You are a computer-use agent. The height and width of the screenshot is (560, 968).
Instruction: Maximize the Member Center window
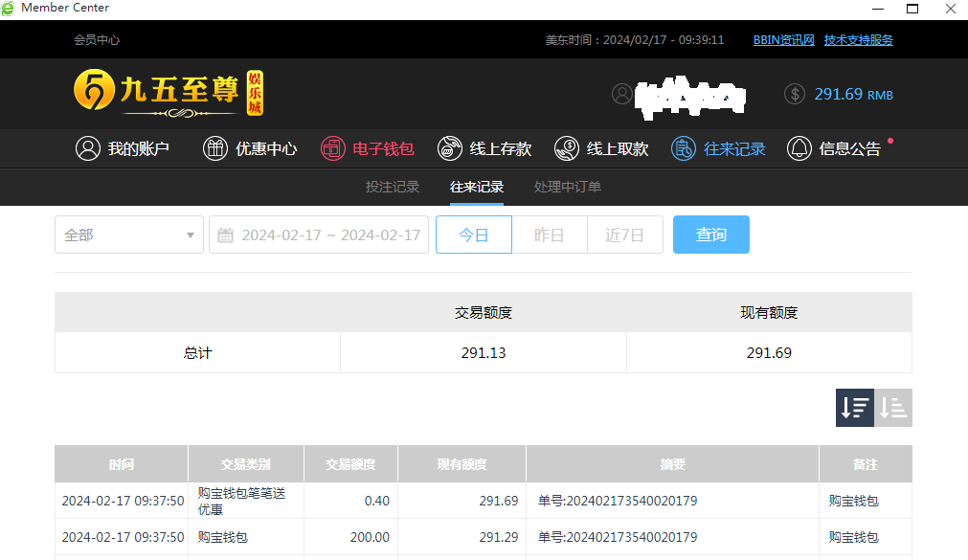(x=912, y=9)
